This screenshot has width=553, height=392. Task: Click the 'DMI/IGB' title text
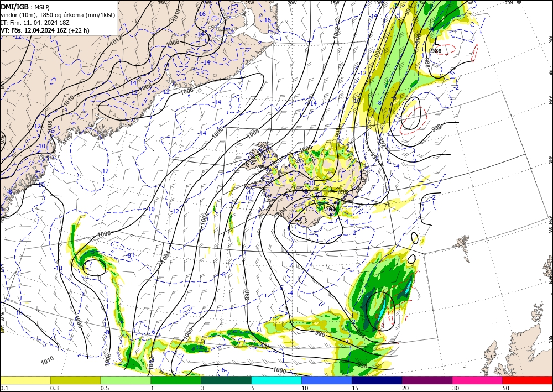coord(15,7)
